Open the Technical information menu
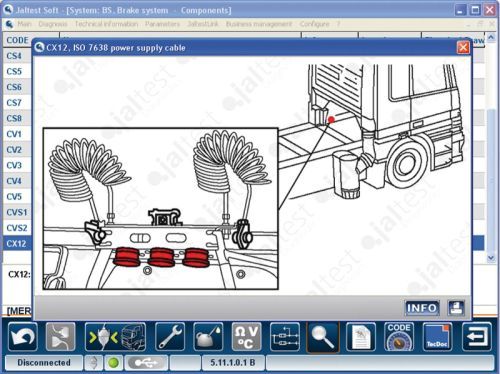Viewport: 500px width, 374px height. pyautogui.click(x=106, y=24)
